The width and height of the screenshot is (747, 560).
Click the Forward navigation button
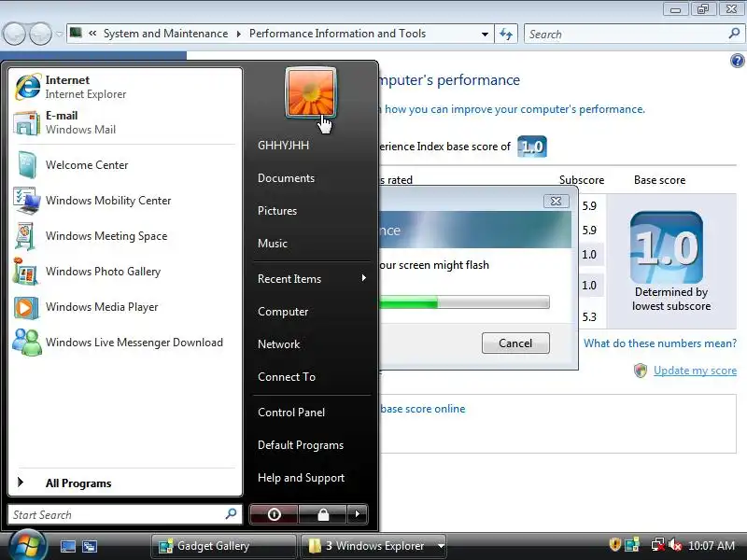tap(40, 34)
